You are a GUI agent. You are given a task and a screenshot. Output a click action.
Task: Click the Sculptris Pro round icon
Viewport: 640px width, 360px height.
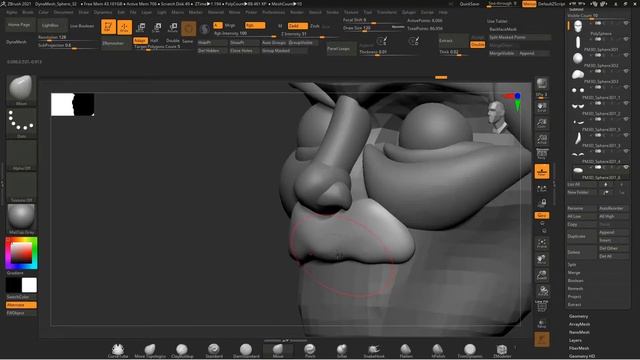pyautogui.click(x=205, y=29)
